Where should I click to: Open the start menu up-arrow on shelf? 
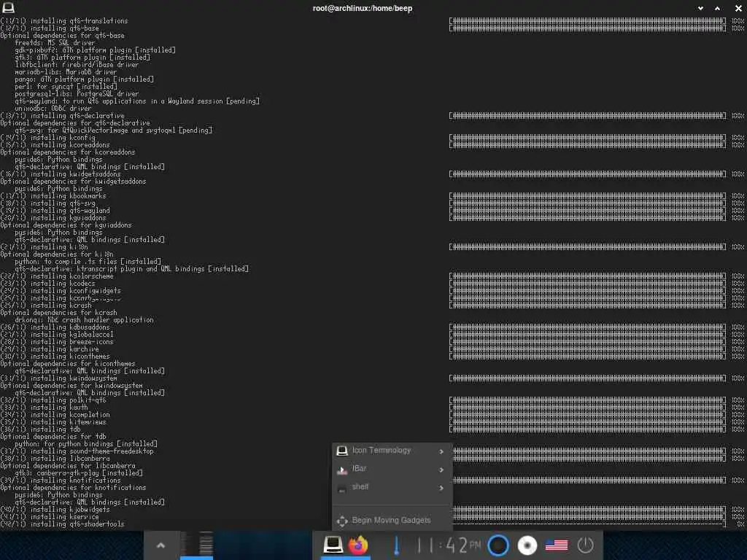[161, 545]
